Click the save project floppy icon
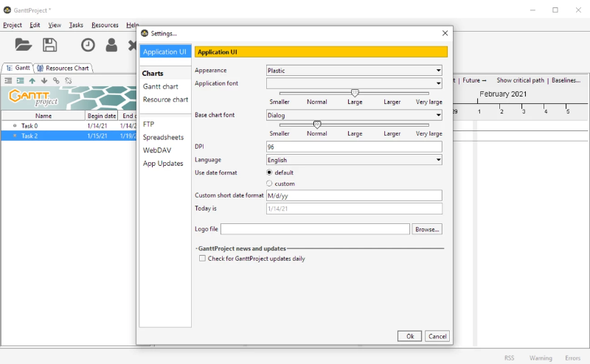Screen dimensions: 590x364 point(49,45)
